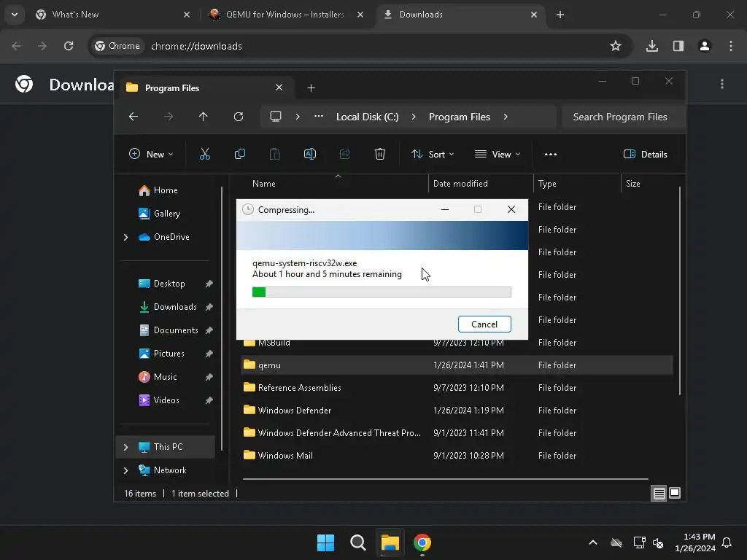Select Windows Defender Advanced Threat Pro... folder
Screen dimensions: 747x560
457,433
